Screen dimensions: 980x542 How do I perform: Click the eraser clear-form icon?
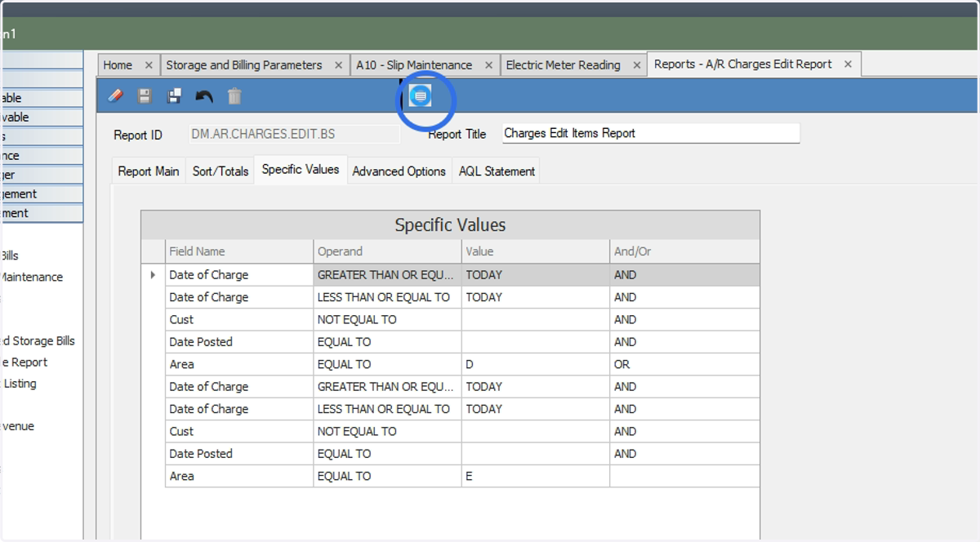tap(116, 96)
